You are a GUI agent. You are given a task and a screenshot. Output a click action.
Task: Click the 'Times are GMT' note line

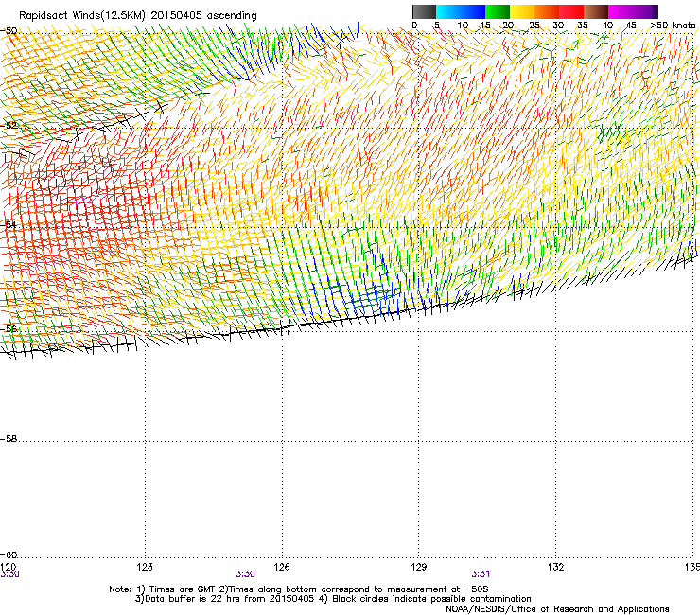[x=299, y=589]
